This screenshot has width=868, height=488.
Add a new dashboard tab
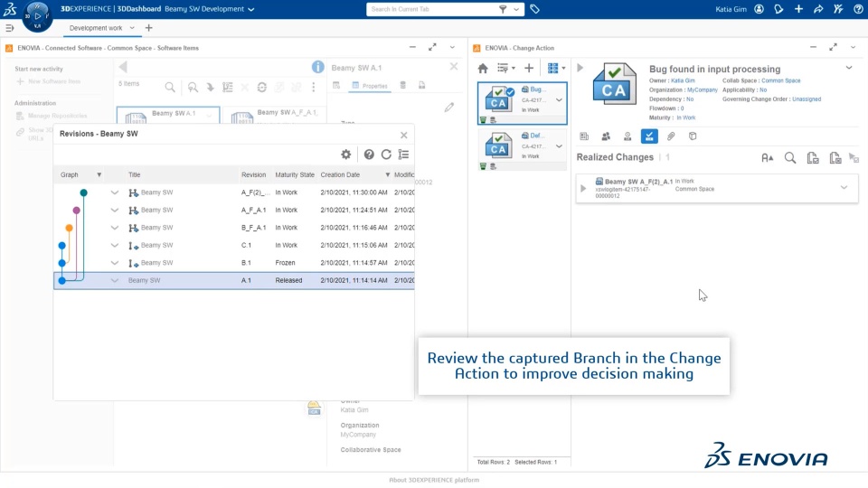pos(148,28)
